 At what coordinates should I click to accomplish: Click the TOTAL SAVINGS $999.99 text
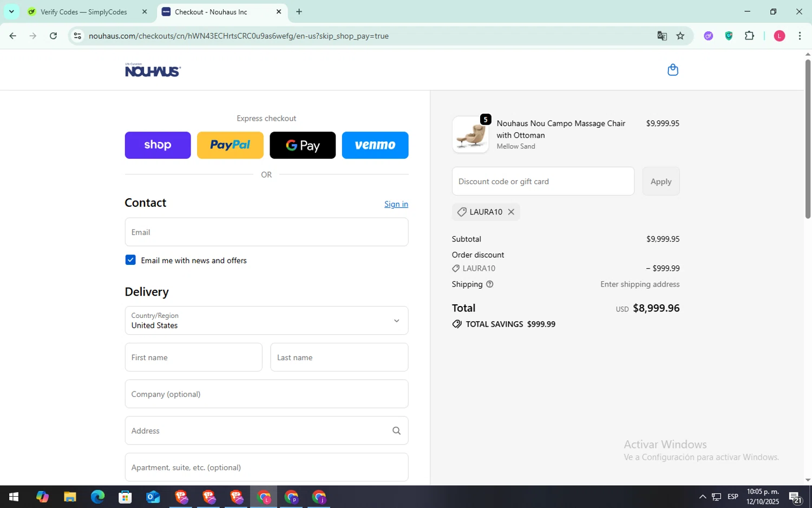tap(510, 324)
